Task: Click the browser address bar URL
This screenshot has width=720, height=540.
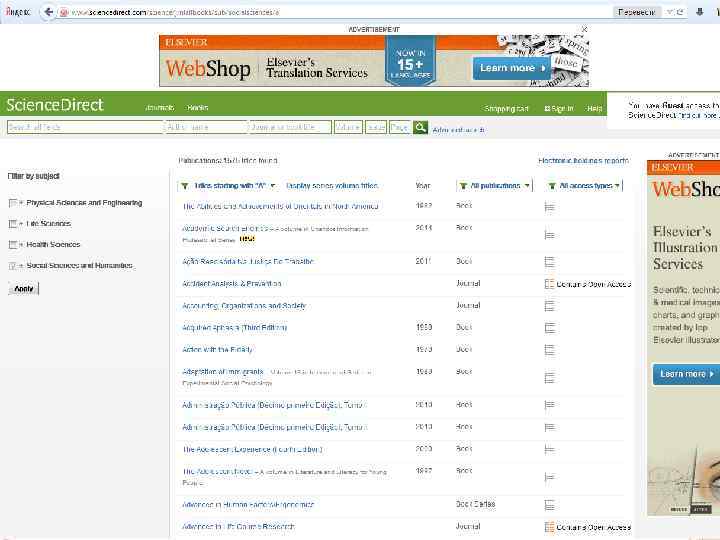Action: (x=175, y=12)
